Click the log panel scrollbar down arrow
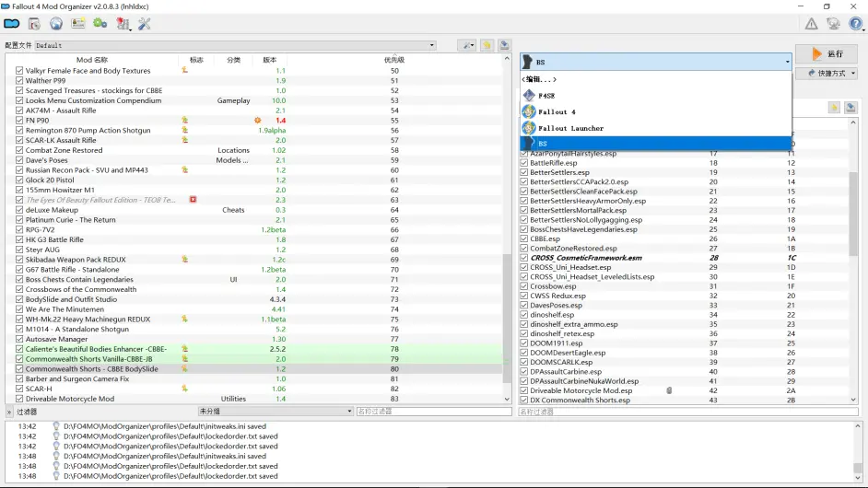The height and width of the screenshot is (488, 868). coord(858,478)
